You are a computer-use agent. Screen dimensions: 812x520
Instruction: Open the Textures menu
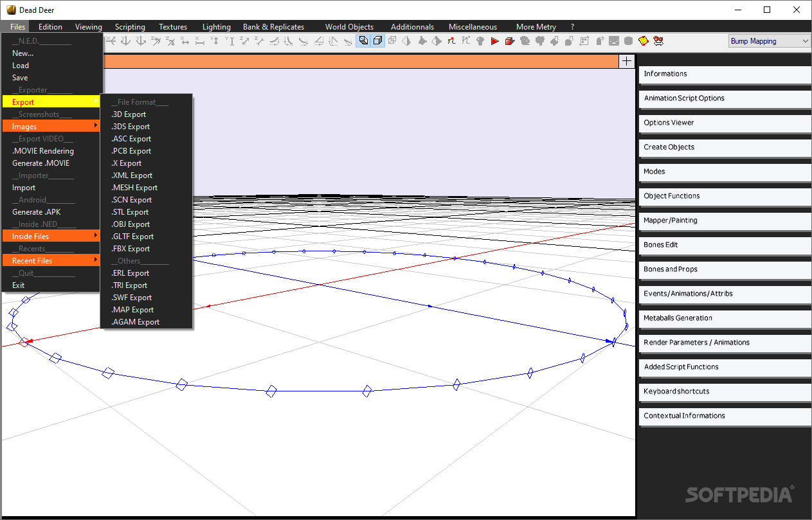(x=173, y=26)
